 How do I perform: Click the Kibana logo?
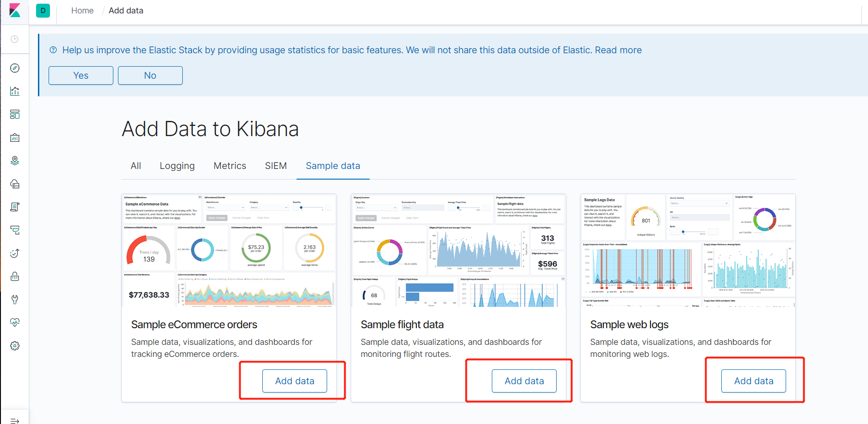15,10
